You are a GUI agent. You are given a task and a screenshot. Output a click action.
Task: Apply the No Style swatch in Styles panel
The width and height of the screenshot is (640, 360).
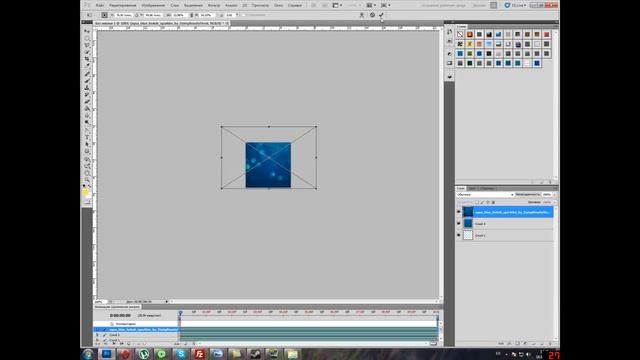coord(460,34)
